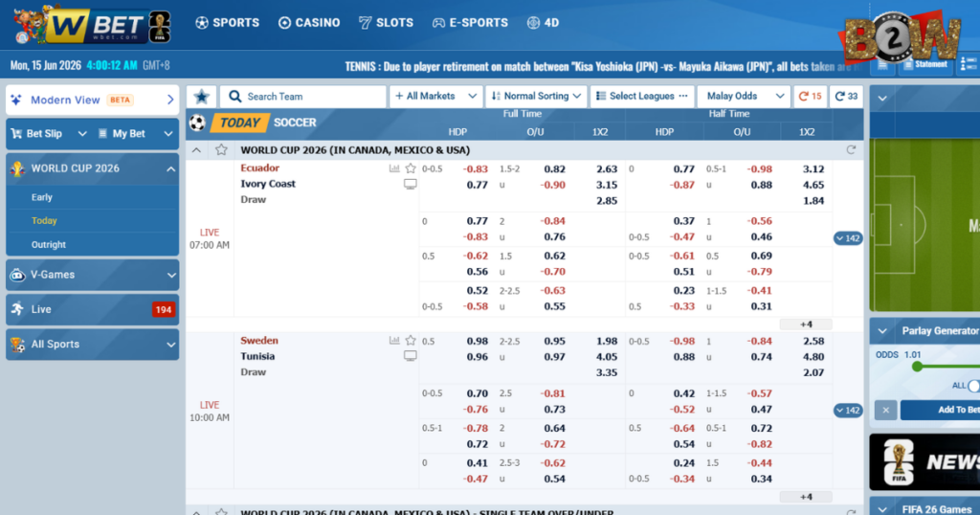Click the Search Team input field
The width and height of the screenshot is (980, 515).
coord(303,97)
